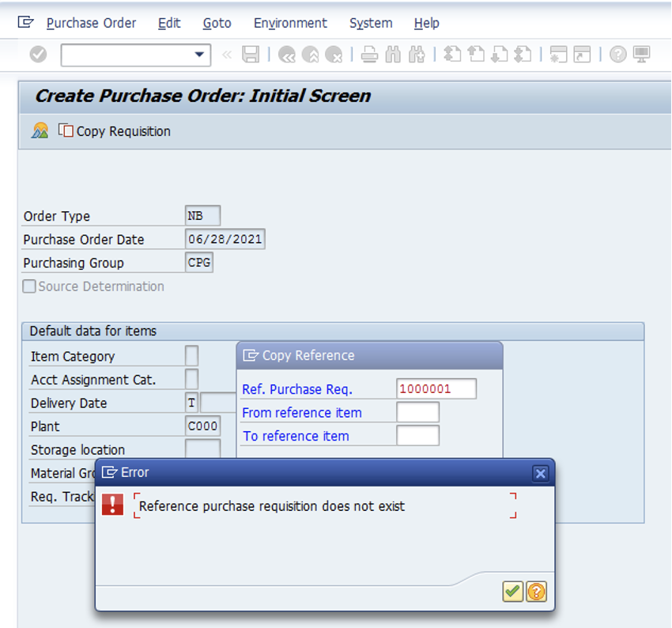The image size is (672, 628).
Task: Open the Purchase Order menu
Action: point(91,23)
